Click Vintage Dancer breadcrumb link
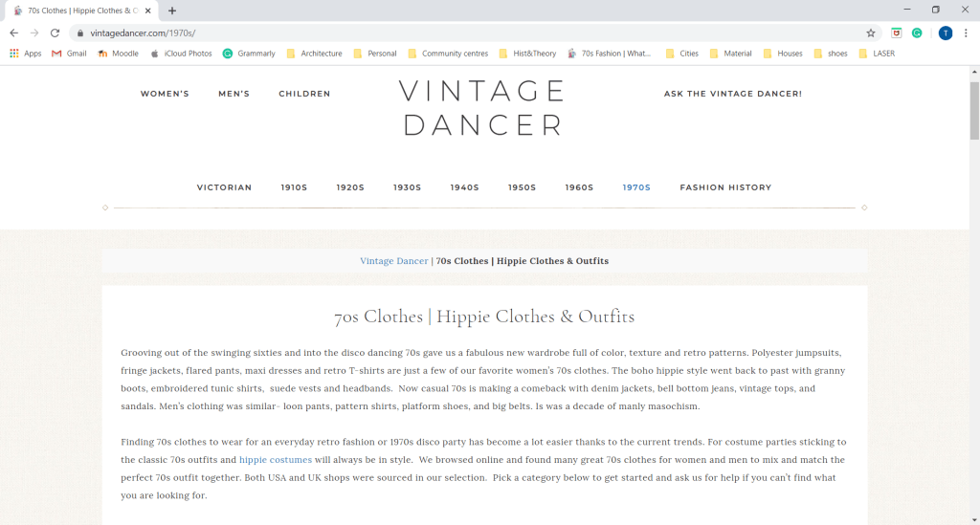This screenshot has height=525, width=980. tap(394, 261)
